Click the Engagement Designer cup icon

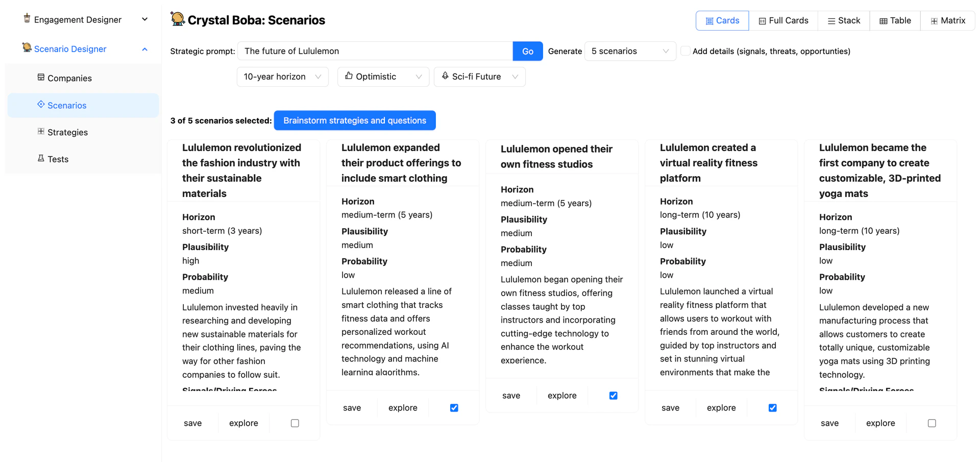(27, 19)
